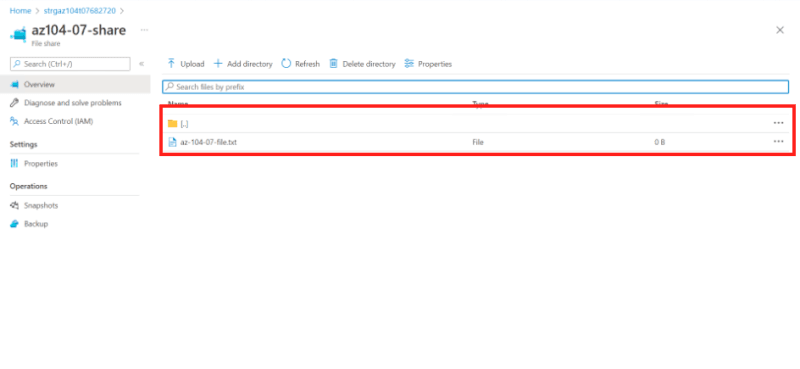Open the ellipsis menu for az-104-07-file.txt
800x369 pixels.
point(779,141)
